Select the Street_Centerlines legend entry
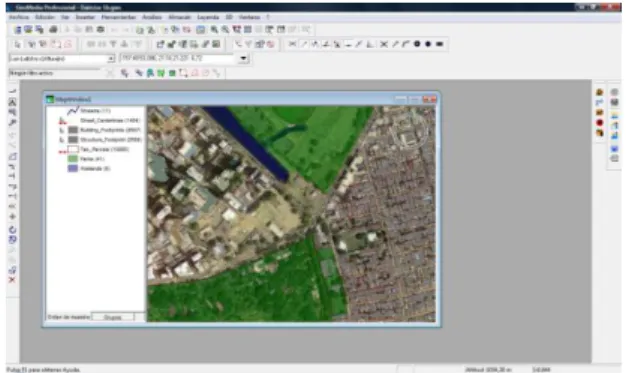The width and height of the screenshot is (626, 373). (x=110, y=120)
